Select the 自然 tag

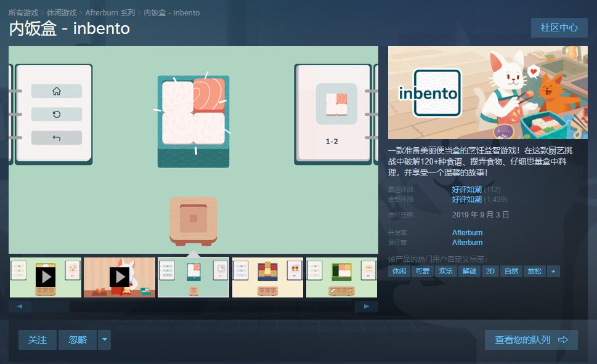[511, 271]
